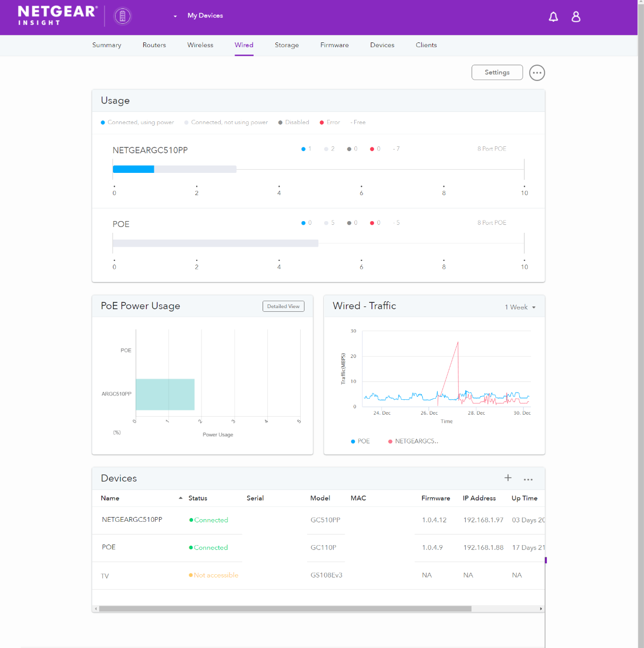Select the Wired tab

tap(244, 45)
